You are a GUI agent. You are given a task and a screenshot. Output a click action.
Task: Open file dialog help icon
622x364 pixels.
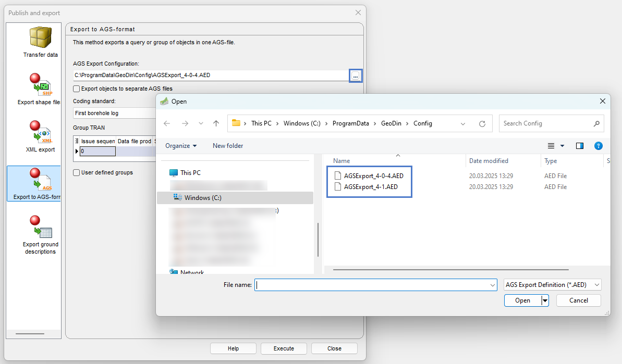coord(599,146)
